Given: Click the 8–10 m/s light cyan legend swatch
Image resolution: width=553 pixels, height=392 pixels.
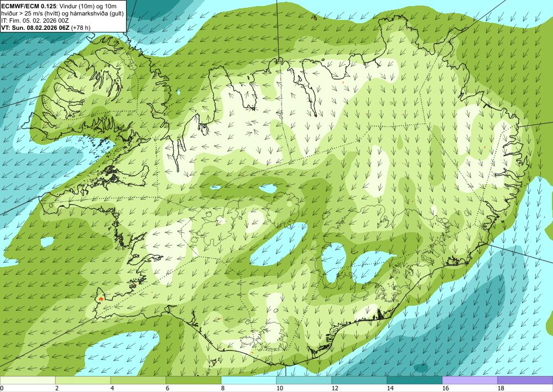Looking at the screenshot, I should coord(249,380).
